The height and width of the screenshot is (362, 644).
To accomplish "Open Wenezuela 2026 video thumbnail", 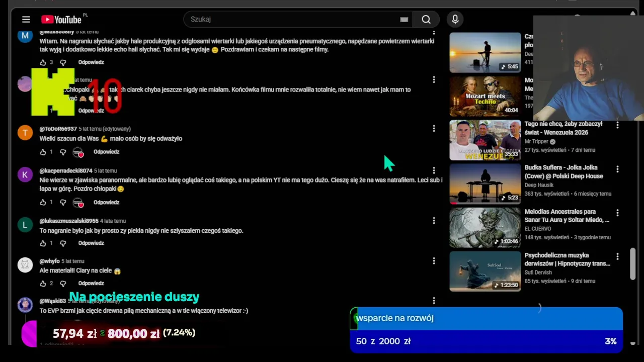I will point(485,140).
